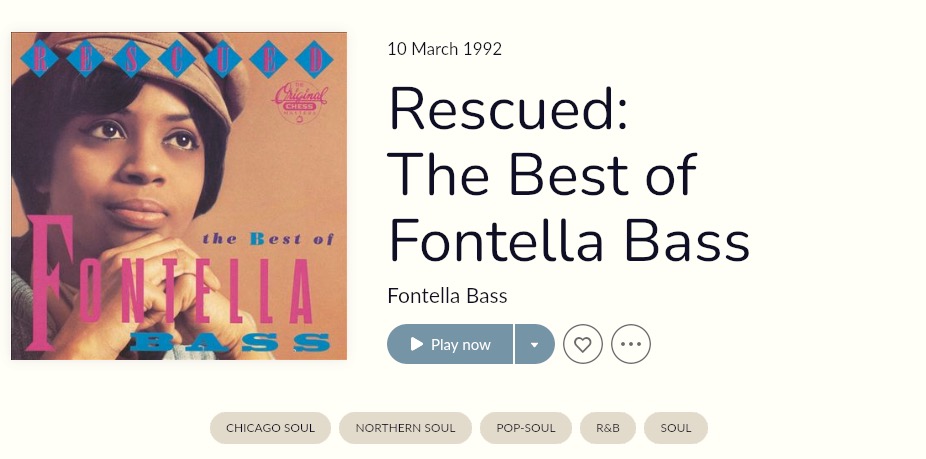Click the Original Chess Masters logo on cover
Viewport: 926px width, 459px height.
coord(300,102)
